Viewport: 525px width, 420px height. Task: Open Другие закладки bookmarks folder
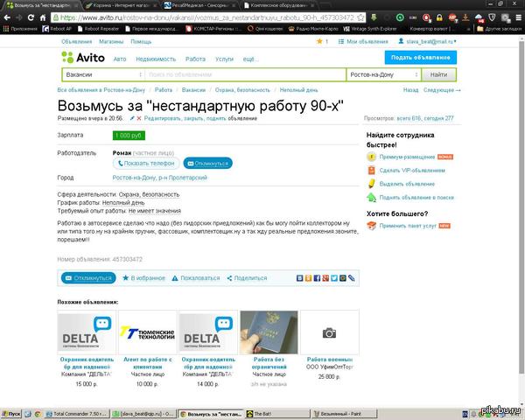pos(500,29)
